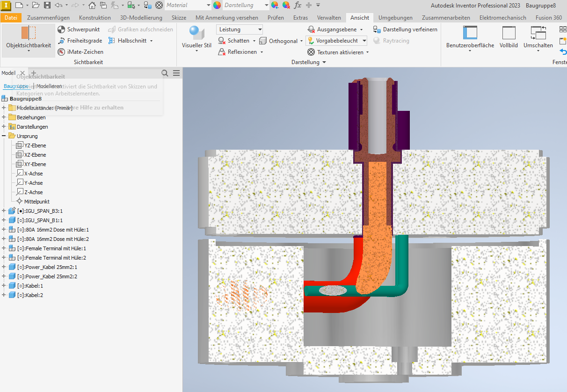This screenshot has height=392, width=567.
Task: Search the model browser with the magnifier icon
Action: coord(165,73)
